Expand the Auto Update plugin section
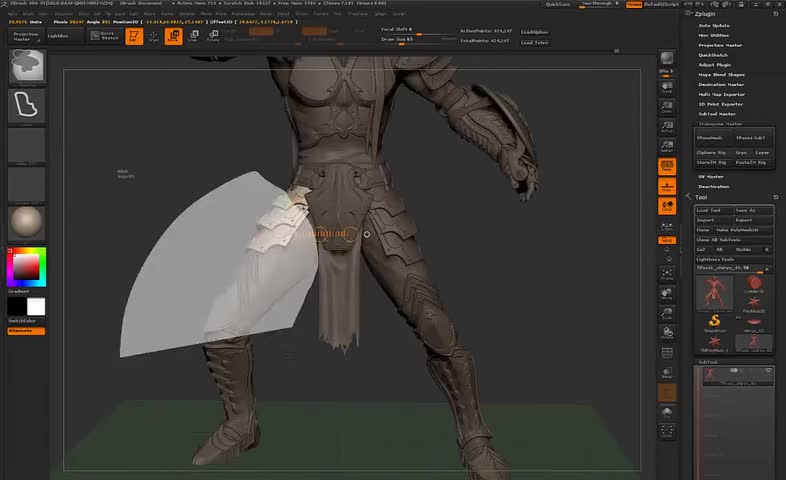 (x=714, y=26)
